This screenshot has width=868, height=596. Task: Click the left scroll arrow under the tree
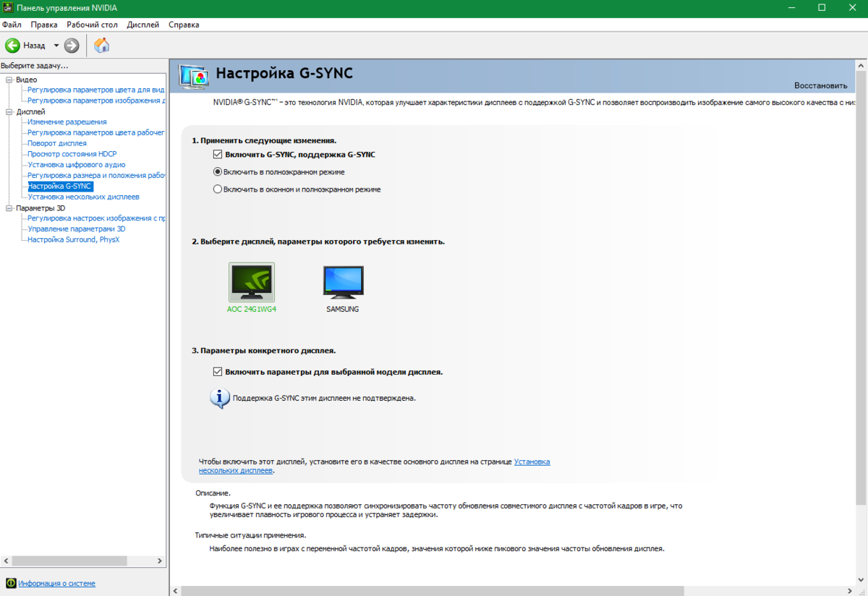[5, 561]
